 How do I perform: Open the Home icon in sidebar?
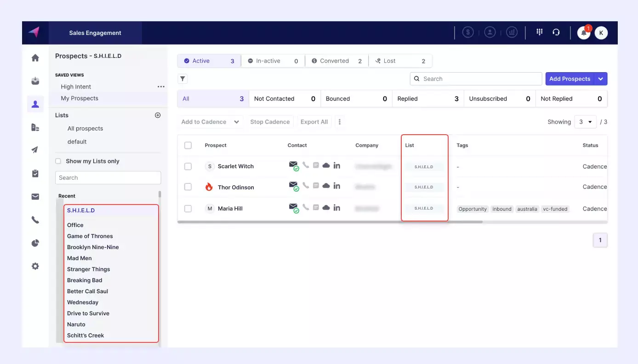[x=35, y=58]
